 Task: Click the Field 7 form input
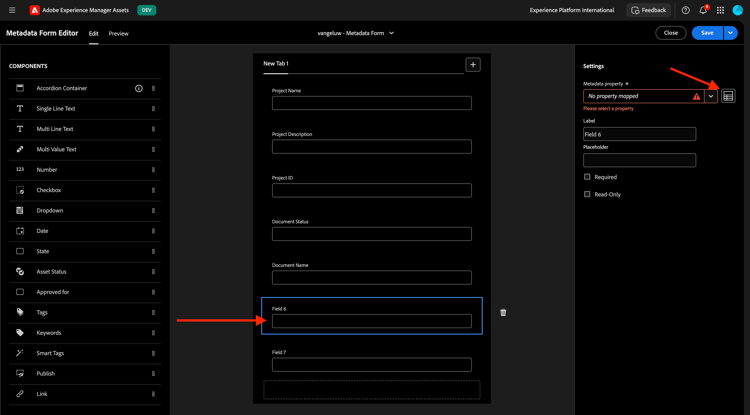[x=372, y=365]
